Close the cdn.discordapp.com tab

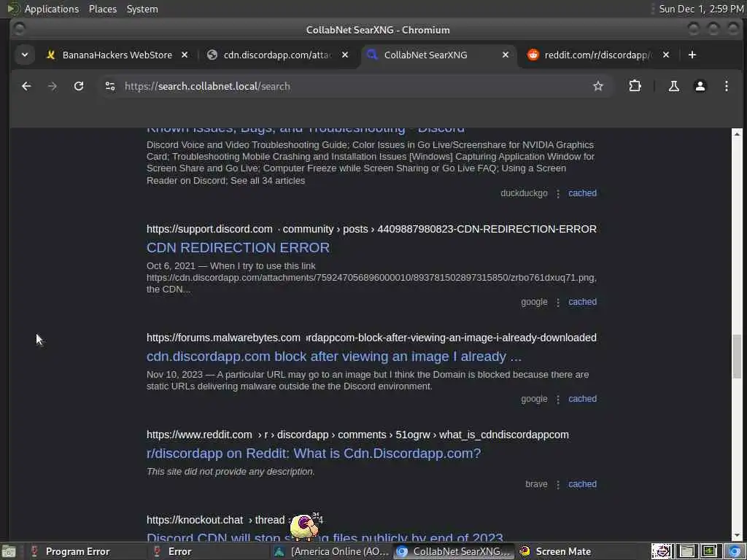[345, 55]
